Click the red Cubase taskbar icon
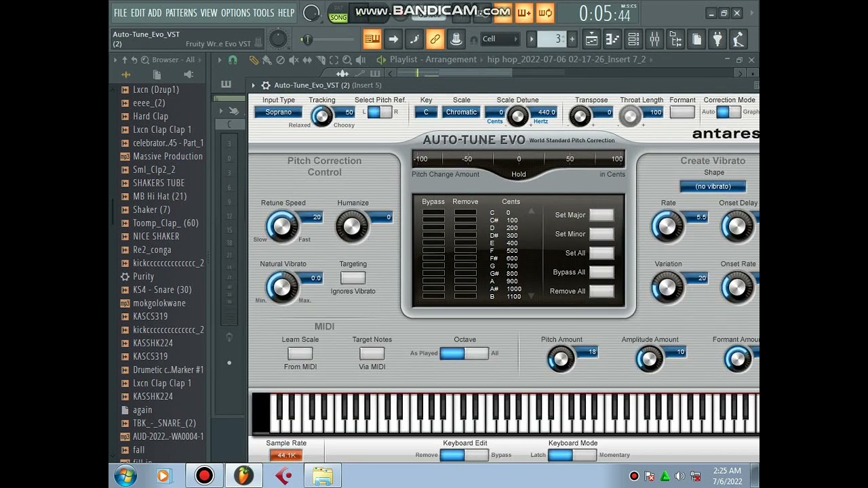The image size is (868, 488). [x=283, y=476]
